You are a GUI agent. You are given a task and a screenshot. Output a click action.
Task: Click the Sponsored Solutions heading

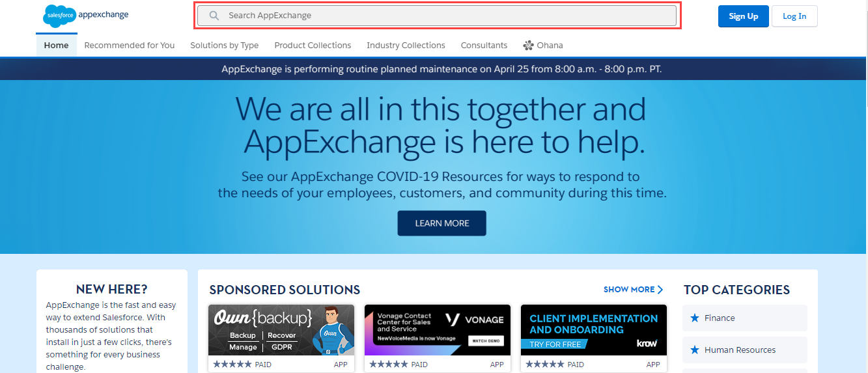[285, 290]
